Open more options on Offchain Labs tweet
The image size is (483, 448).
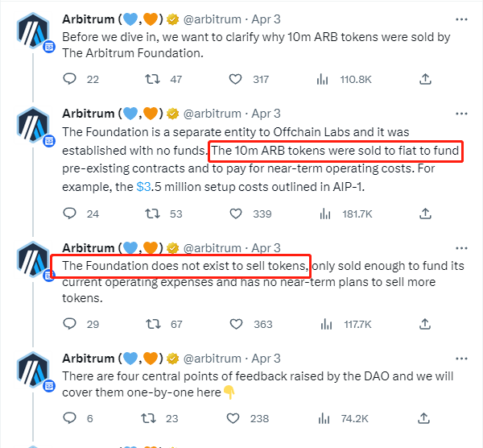tap(461, 114)
